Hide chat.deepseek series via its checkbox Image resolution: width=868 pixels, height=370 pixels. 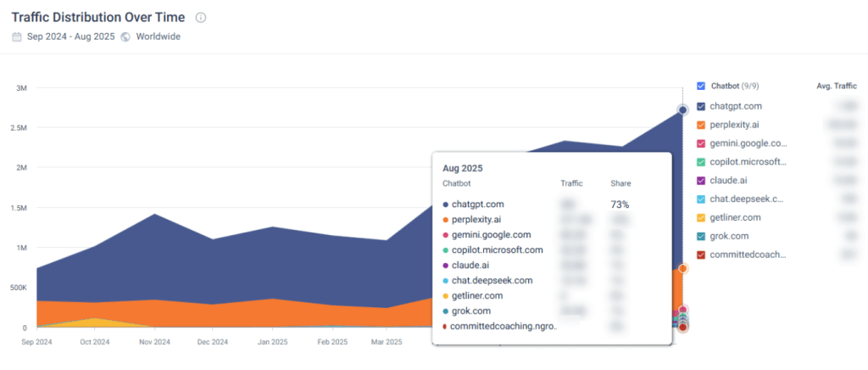click(x=700, y=199)
